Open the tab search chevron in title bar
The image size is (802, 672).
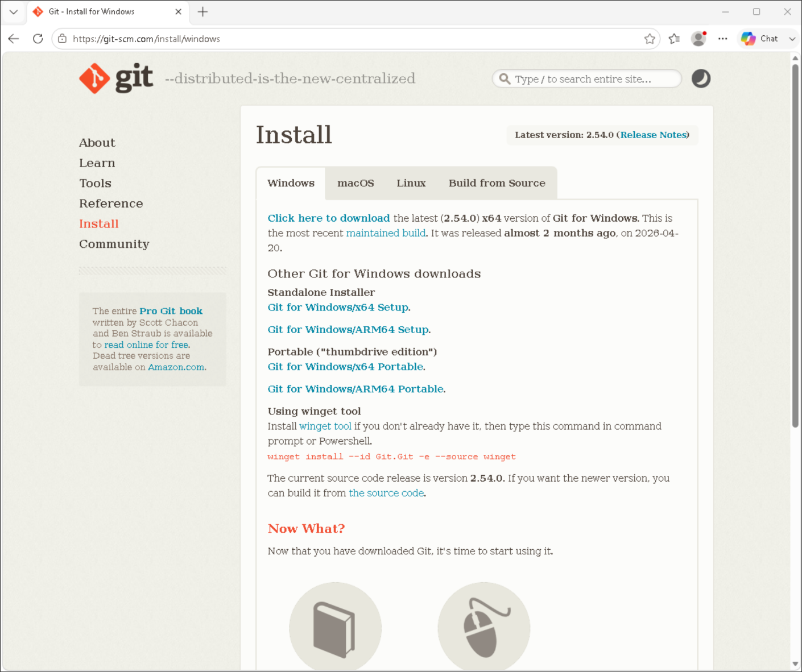click(x=14, y=11)
